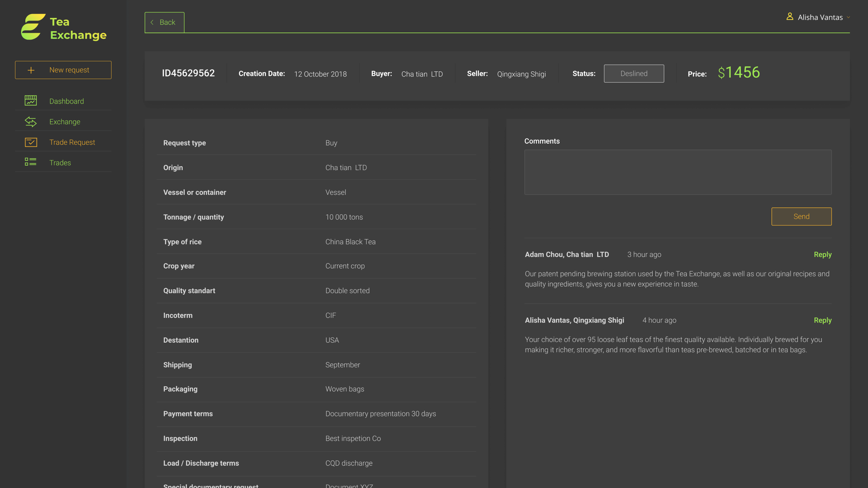Expand the Alisha Vantas user dropdown
The image size is (868, 488).
(848, 17)
